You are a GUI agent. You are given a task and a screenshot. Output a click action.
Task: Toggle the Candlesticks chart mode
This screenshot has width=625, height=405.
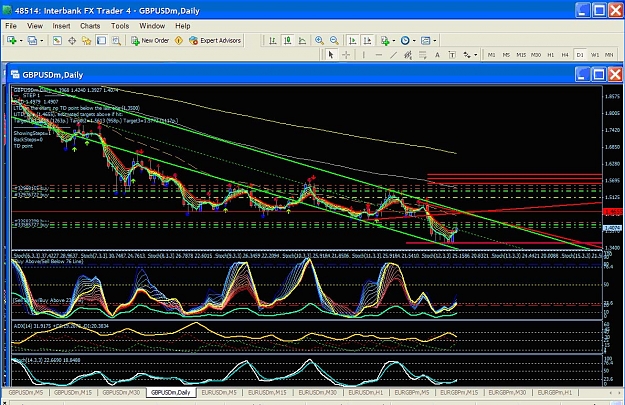[x=287, y=40]
